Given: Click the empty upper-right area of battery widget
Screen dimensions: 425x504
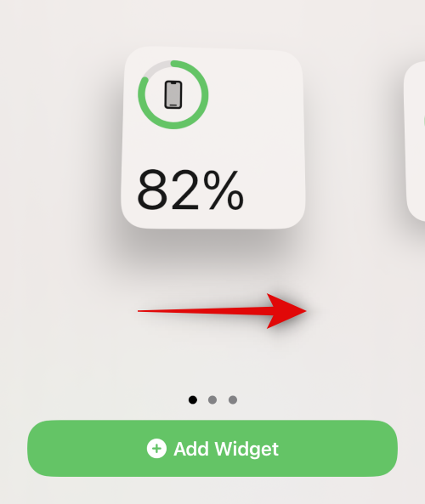Looking at the screenshot, I should [x=258, y=96].
